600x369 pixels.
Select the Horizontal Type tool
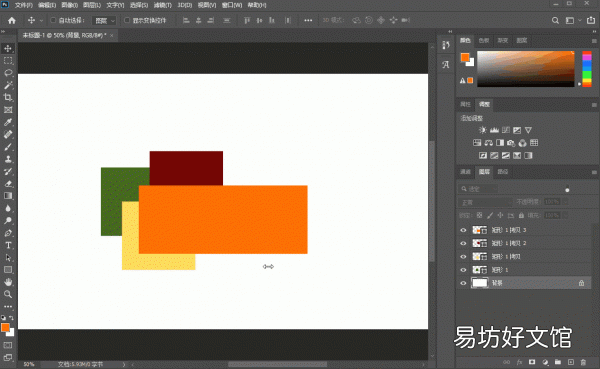coord(8,245)
